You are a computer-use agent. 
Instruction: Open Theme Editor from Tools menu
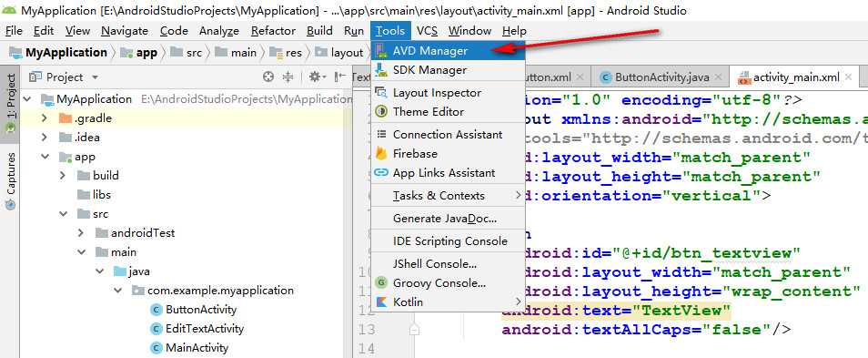(448, 112)
